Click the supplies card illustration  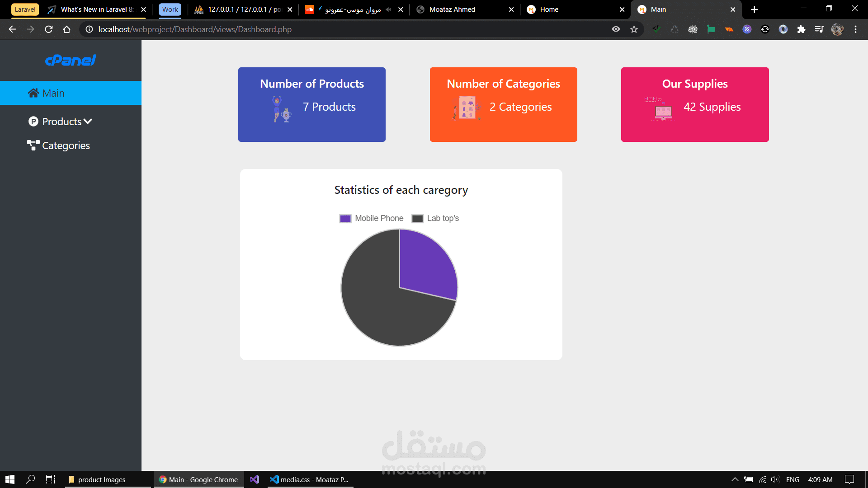(659, 108)
